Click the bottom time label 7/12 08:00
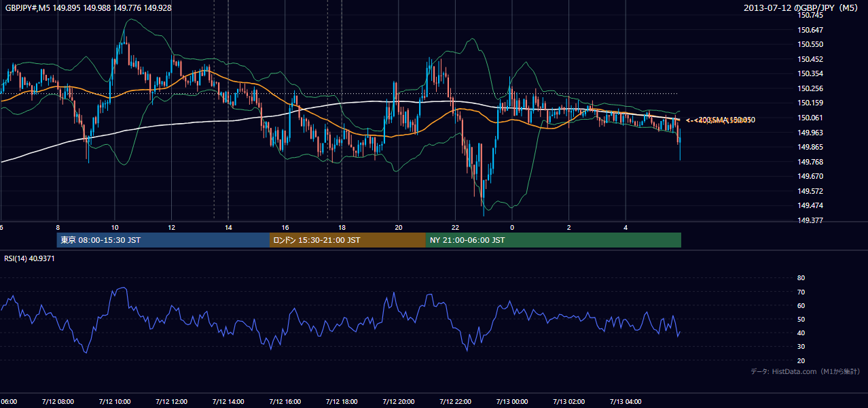Viewport: 868px width, 408px height. tap(57, 402)
